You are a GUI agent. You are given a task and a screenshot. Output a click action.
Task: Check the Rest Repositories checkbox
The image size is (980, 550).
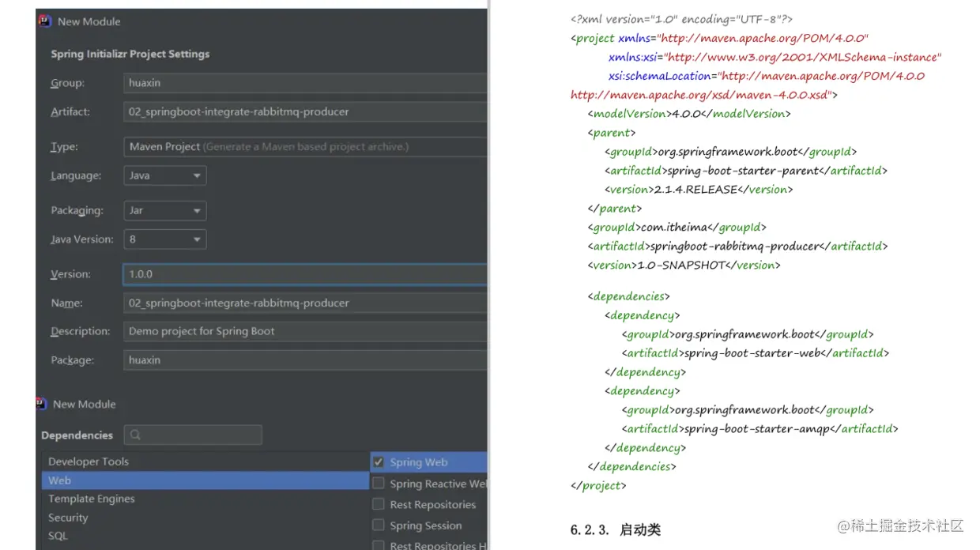pos(379,504)
